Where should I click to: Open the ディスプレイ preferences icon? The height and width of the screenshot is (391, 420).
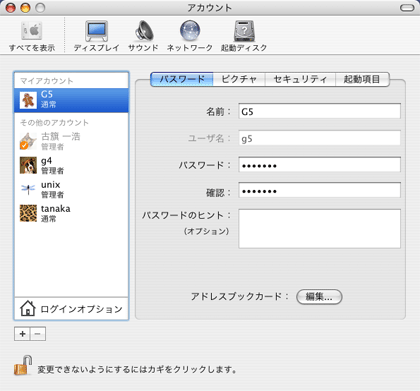tap(96, 31)
